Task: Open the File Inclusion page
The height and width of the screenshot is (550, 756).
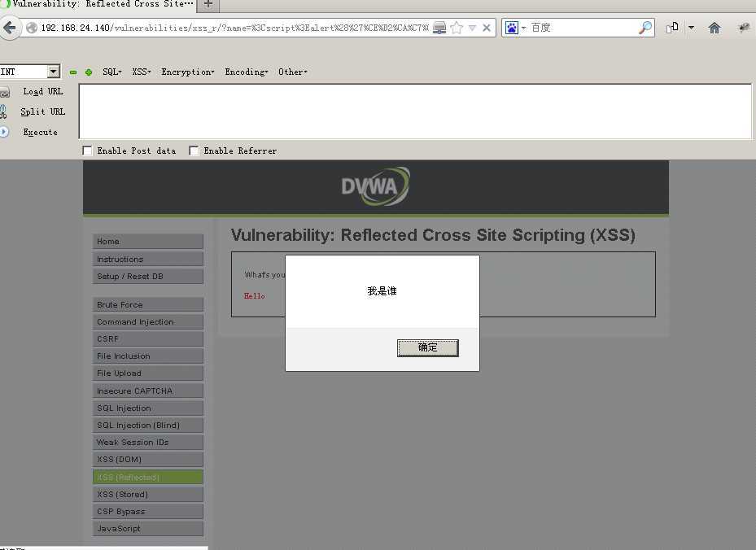Action: tap(147, 356)
